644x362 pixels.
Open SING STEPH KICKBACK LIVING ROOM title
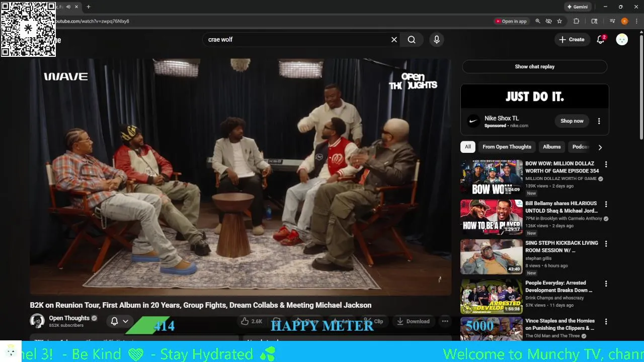tap(561, 247)
